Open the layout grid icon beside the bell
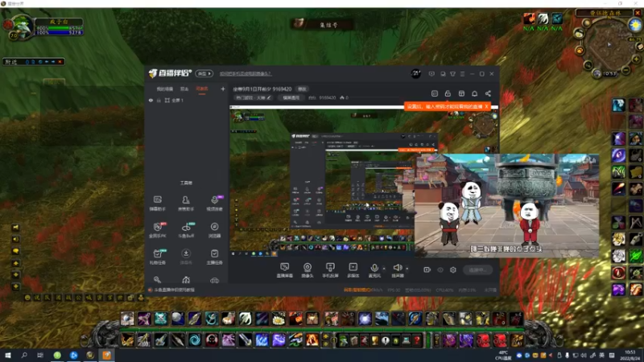 461,93
